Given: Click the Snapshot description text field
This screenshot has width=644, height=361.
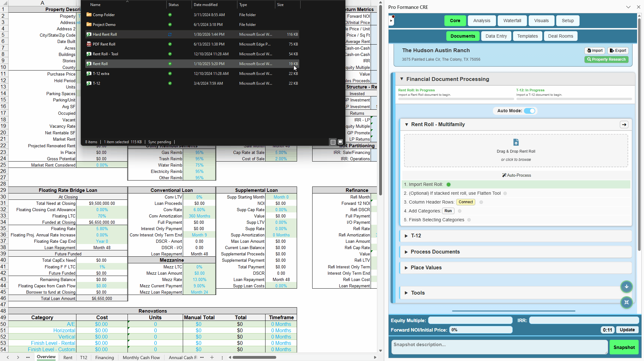Looking at the screenshot, I should [x=499, y=347].
